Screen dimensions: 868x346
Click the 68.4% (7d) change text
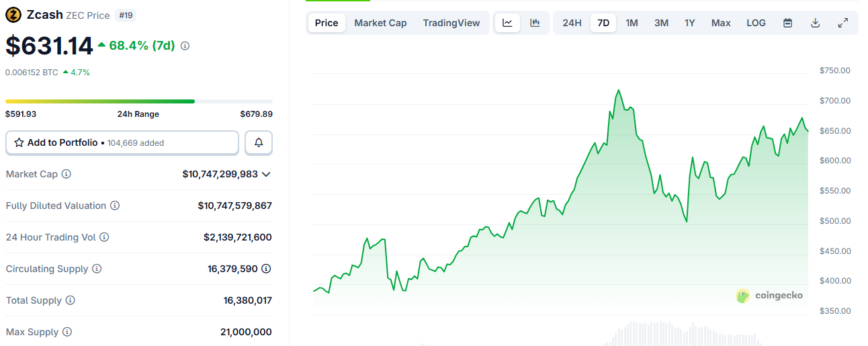(x=142, y=46)
